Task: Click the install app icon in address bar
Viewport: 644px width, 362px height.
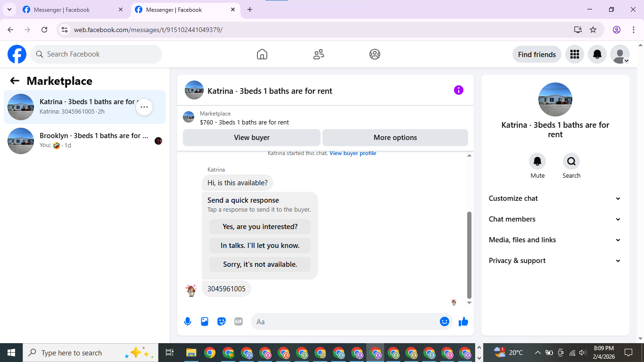Action: point(578,30)
